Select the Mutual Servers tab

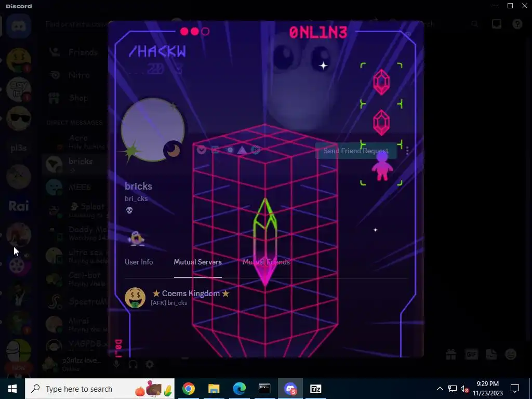coord(198,262)
